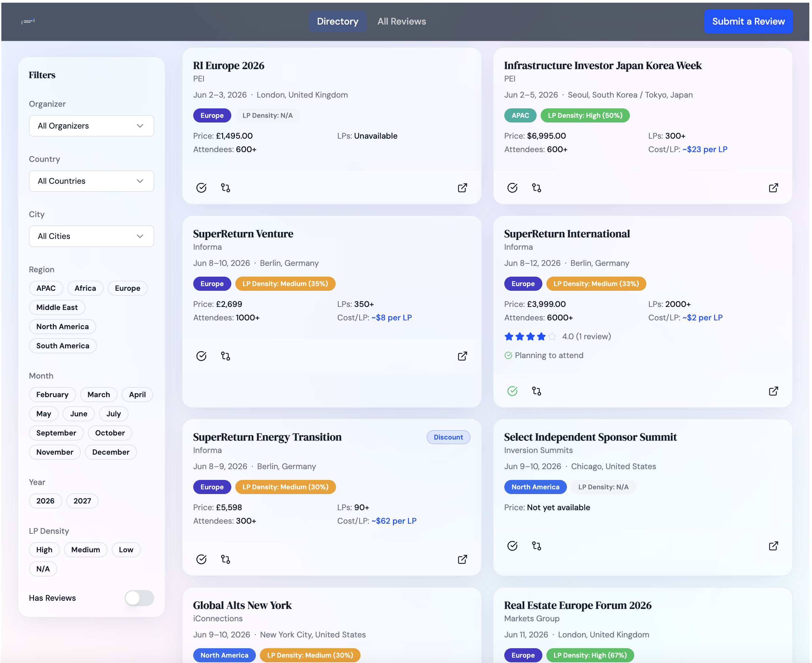Image resolution: width=812 pixels, height=663 pixels.
Task: Mark RI Europe 2026 as attending checkmark icon
Action: [x=202, y=188]
